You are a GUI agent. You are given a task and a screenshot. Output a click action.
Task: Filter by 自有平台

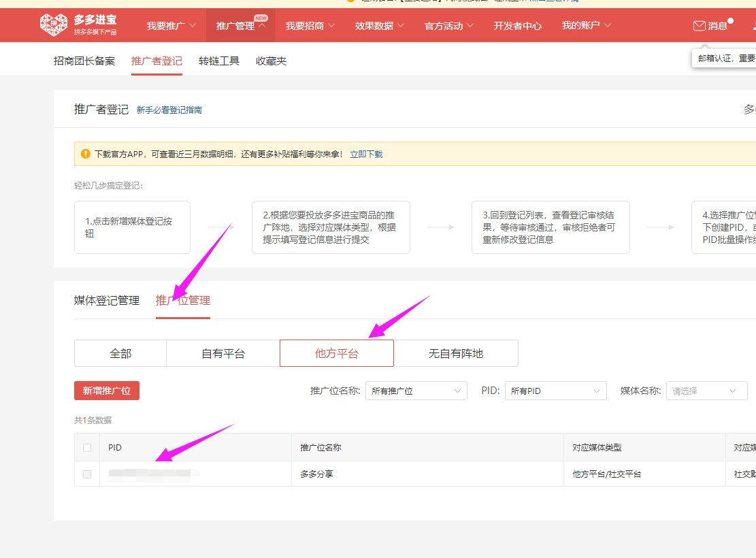[x=223, y=353]
